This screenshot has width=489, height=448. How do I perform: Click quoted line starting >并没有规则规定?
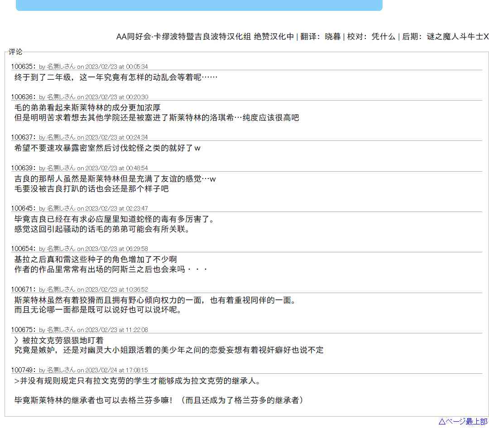coord(138,381)
